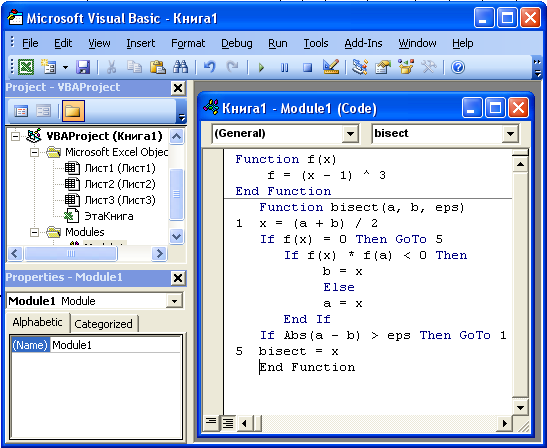Image resolution: width=547 pixels, height=448 pixels.
Task: Switch to the Categorized tab
Action: [x=103, y=324]
